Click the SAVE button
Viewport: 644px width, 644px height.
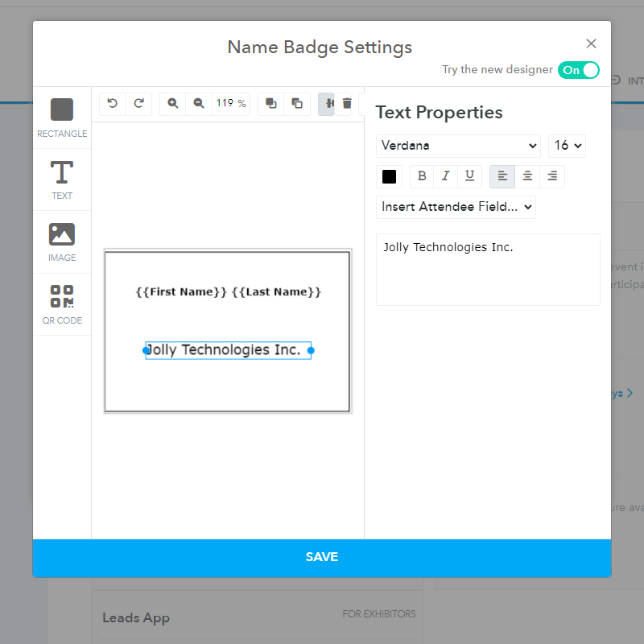(322, 557)
